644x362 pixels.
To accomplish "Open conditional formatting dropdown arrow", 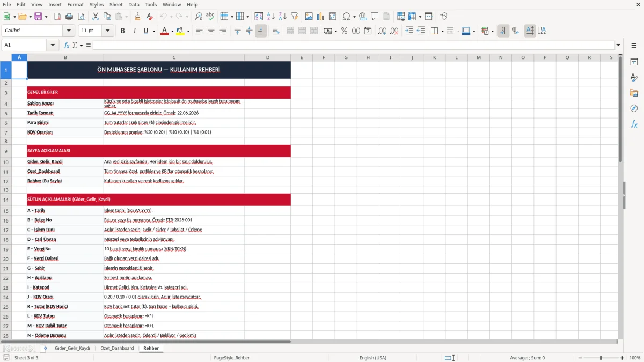I will point(492,31).
